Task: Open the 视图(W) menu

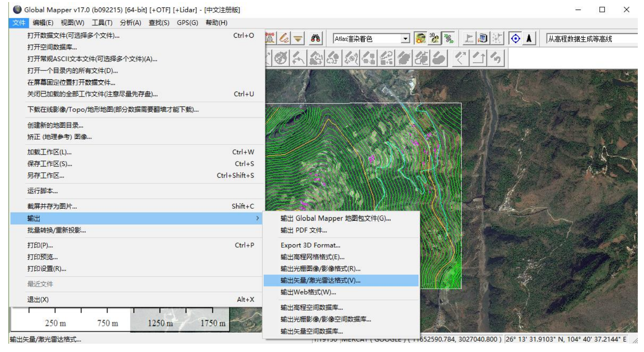Action: pyautogui.click(x=72, y=23)
